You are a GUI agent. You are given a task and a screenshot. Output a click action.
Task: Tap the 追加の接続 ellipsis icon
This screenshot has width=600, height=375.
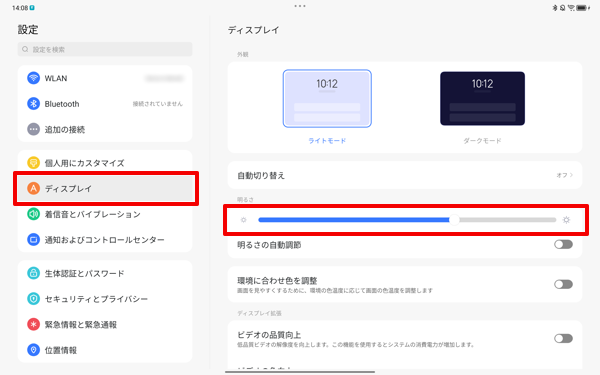coord(33,129)
